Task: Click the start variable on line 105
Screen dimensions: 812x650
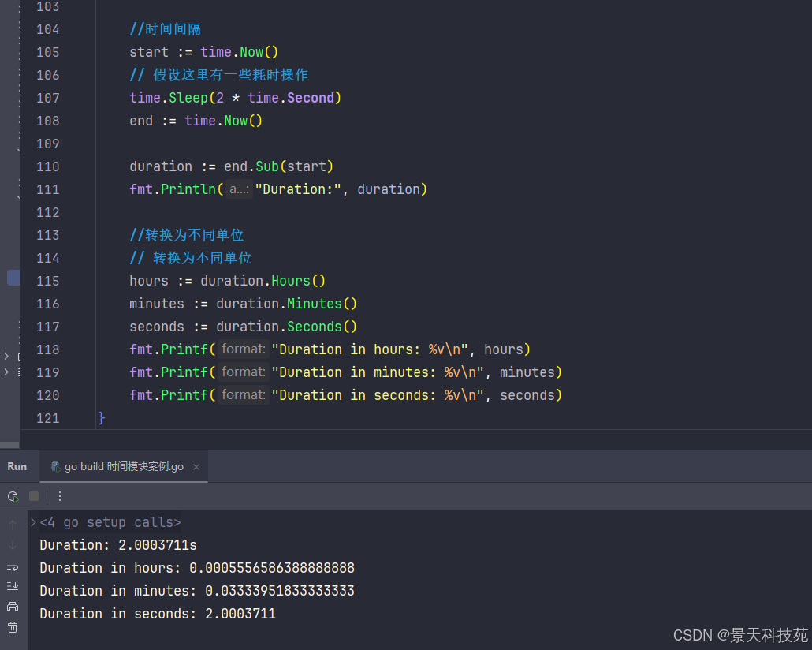Action: click(x=149, y=52)
